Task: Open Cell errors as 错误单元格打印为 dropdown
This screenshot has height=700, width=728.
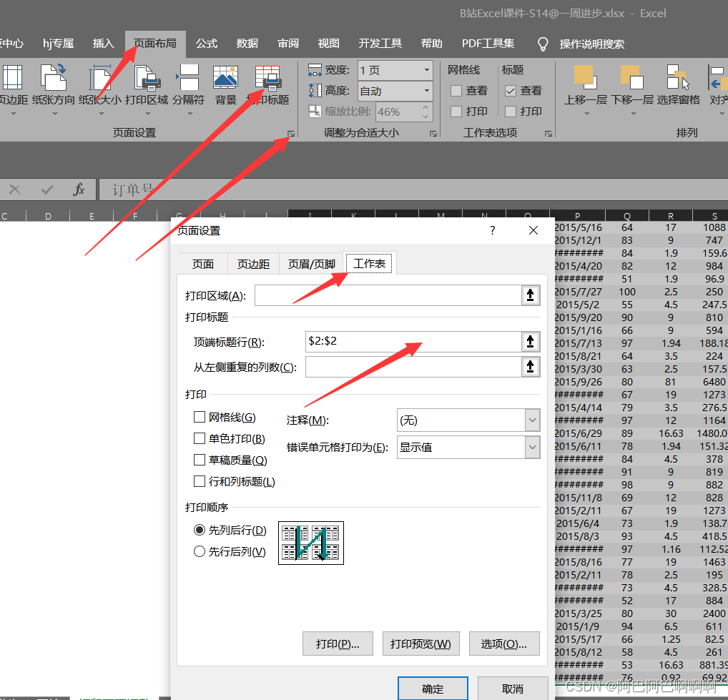Action: click(533, 447)
